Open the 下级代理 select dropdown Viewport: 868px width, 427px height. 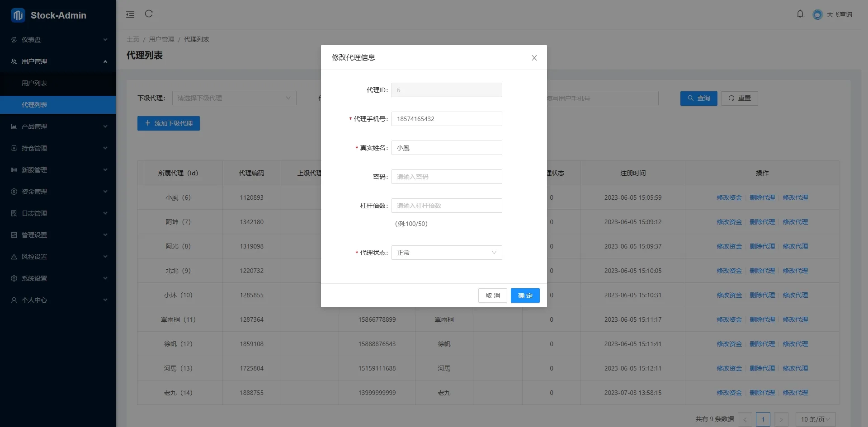point(234,98)
